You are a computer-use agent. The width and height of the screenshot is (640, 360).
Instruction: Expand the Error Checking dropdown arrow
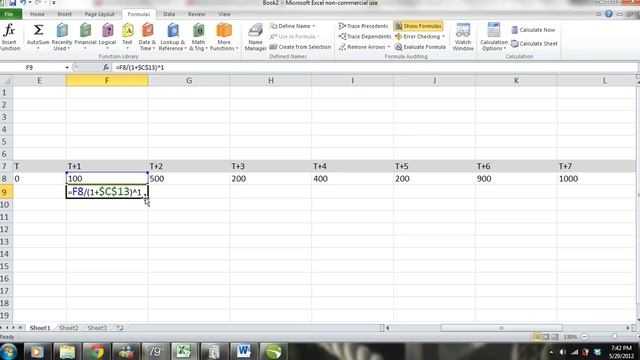click(443, 37)
